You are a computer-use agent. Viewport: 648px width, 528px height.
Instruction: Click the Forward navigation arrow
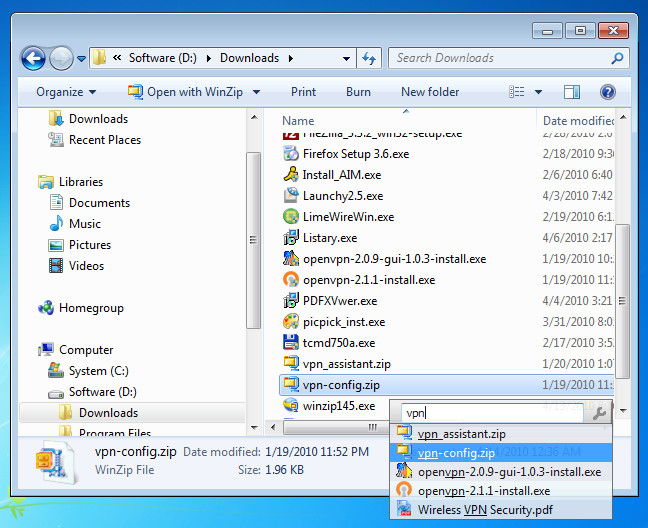tap(61, 58)
